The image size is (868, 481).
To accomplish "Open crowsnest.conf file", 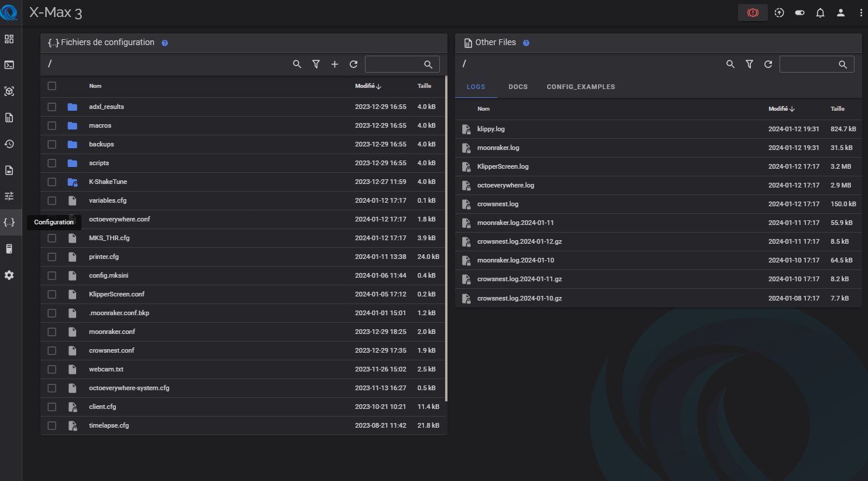I will tap(111, 350).
